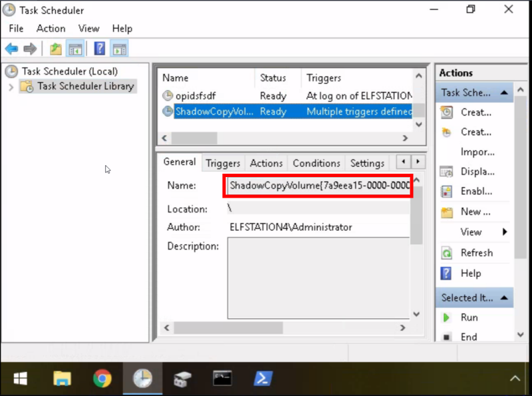Toggle the Show/Hide Console Tree icon

tap(75, 49)
